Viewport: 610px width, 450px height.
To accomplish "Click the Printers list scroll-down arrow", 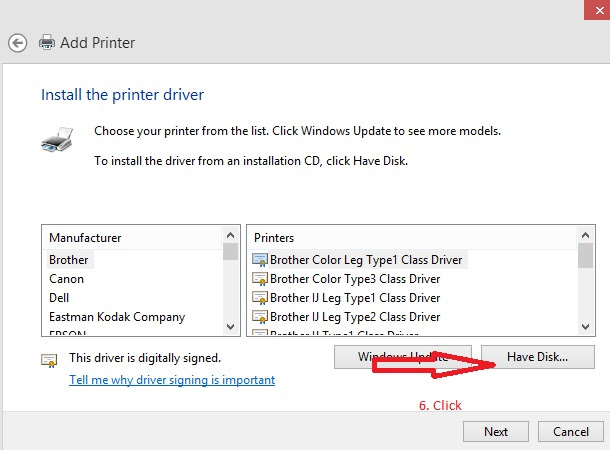I will point(585,327).
